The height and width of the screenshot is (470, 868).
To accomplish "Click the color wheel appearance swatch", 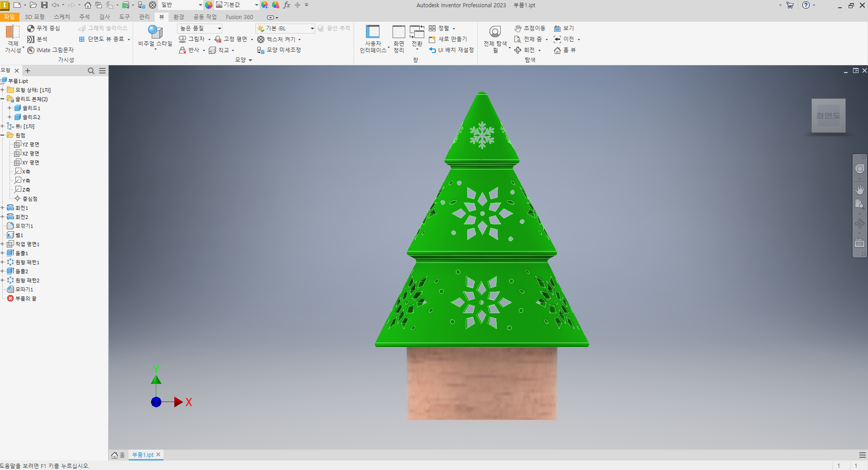I will [x=209, y=5].
